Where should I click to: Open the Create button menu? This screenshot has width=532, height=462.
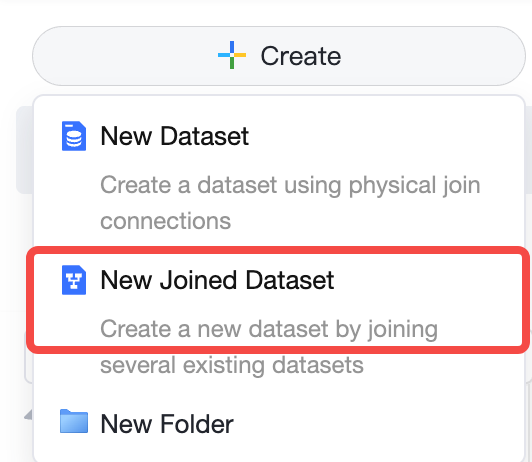(279, 56)
